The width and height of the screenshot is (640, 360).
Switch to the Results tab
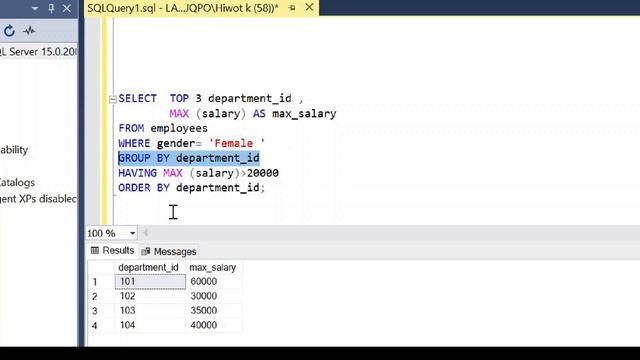[112, 251]
